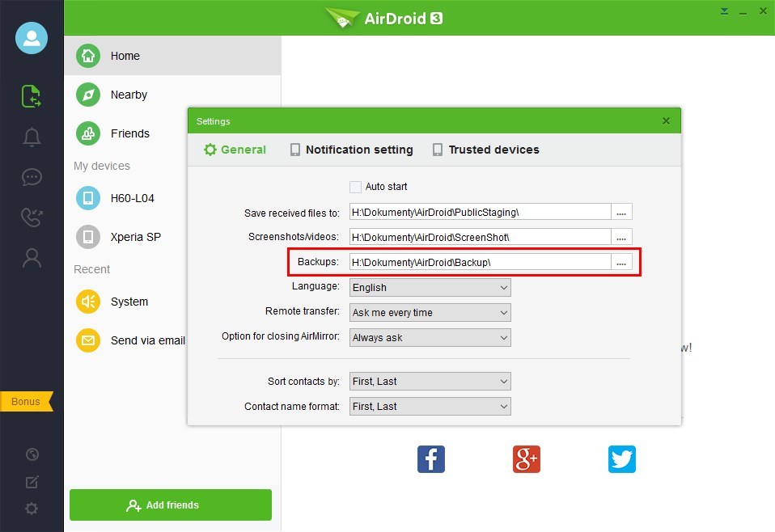Click the Facebook share icon
This screenshot has height=532, width=775.
(x=431, y=459)
